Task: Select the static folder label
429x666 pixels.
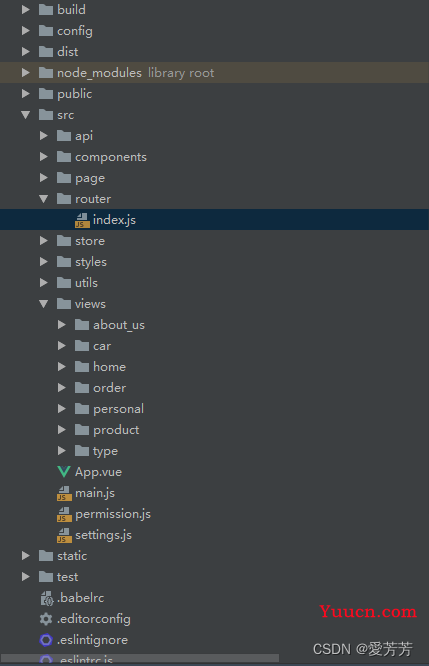Action: point(72,556)
